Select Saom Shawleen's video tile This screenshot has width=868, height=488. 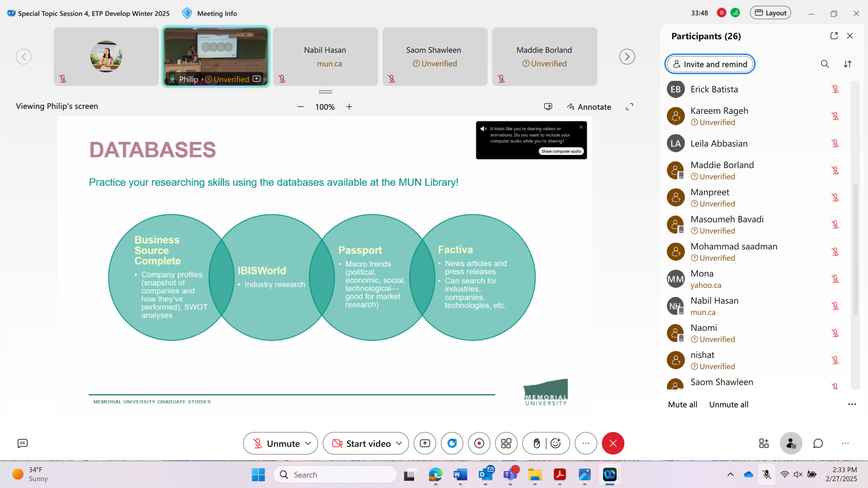[x=435, y=56]
